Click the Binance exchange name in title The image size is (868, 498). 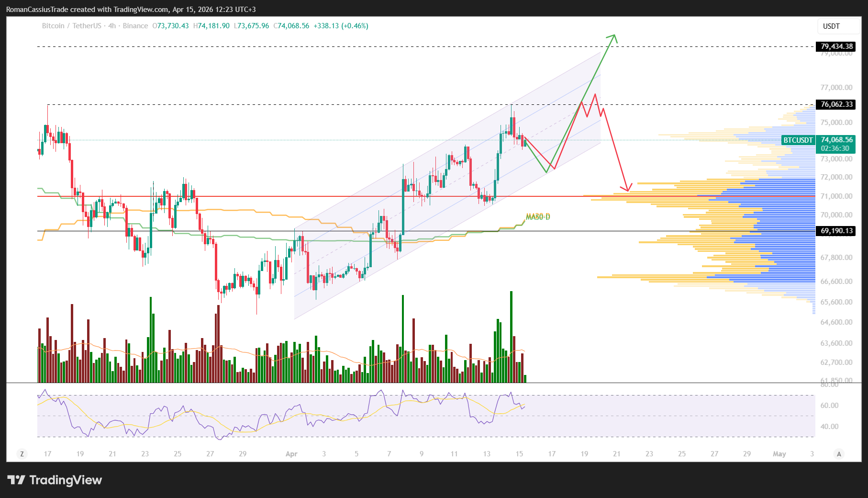[x=135, y=26]
